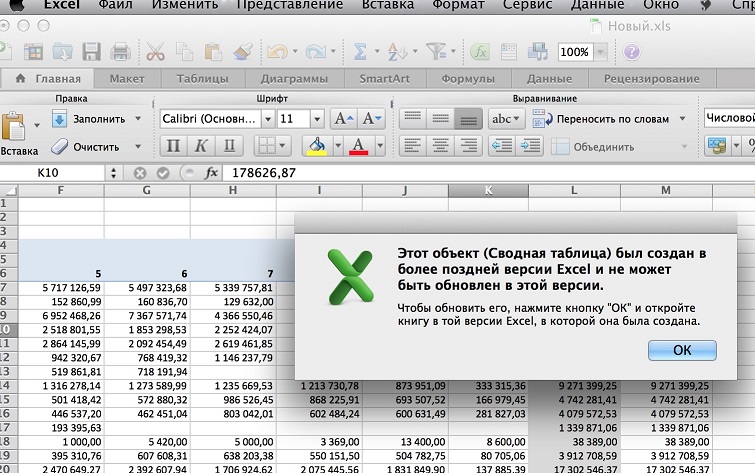Open the Calibri font name dropdown
The width and height of the screenshot is (755, 473).
click(268, 118)
